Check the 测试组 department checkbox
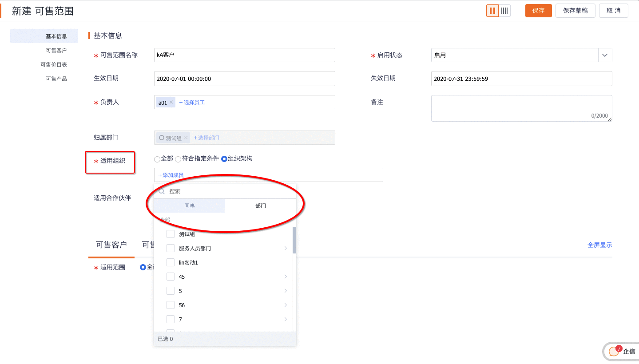The height and width of the screenshot is (364, 639). pyautogui.click(x=171, y=234)
